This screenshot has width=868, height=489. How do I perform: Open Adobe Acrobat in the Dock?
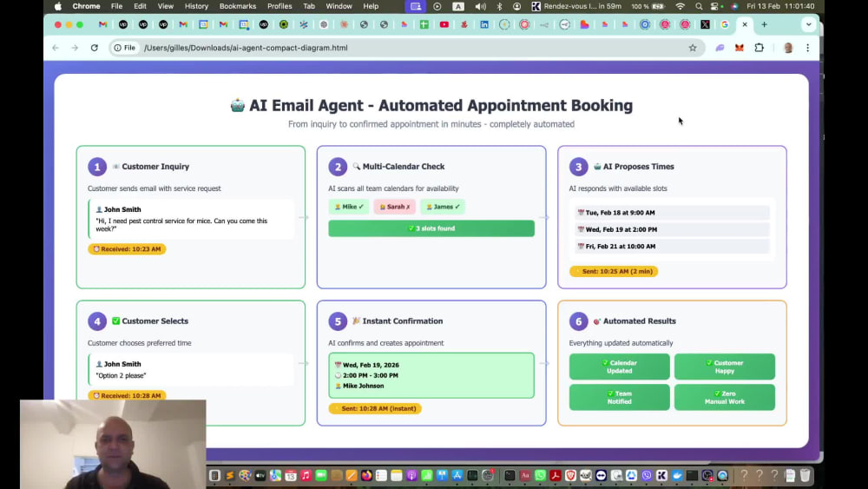(x=555, y=475)
